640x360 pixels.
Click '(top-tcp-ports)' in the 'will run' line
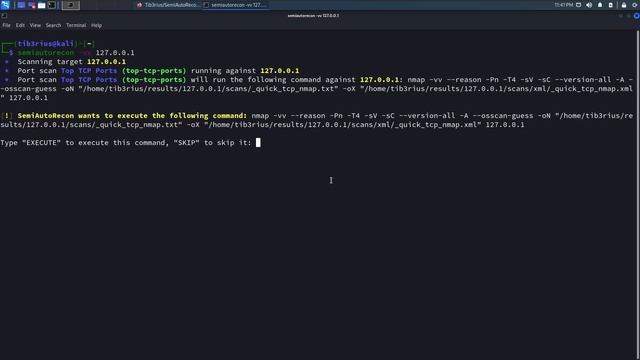(x=154, y=80)
